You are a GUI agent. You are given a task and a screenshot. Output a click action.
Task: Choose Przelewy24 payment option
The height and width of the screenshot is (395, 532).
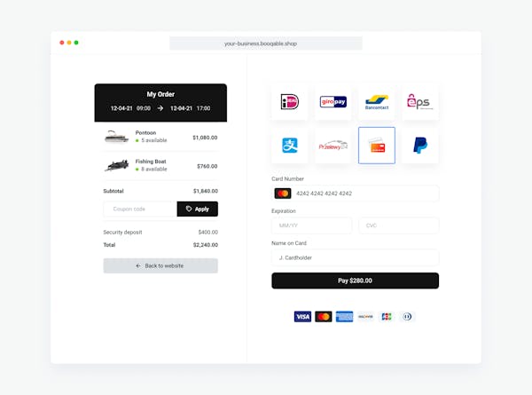point(332,146)
